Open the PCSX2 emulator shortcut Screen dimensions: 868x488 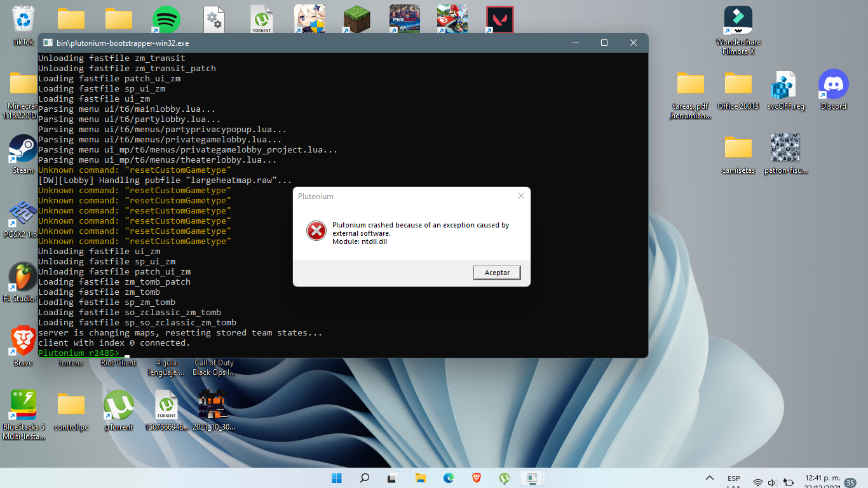coord(21,218)
